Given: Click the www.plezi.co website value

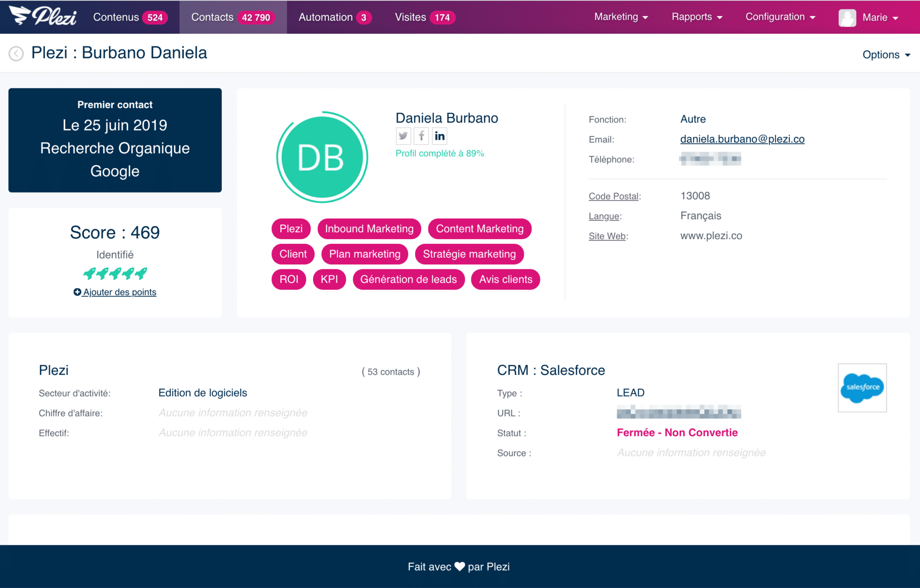Looking at the screenshot, I should [x=711, y=236].
